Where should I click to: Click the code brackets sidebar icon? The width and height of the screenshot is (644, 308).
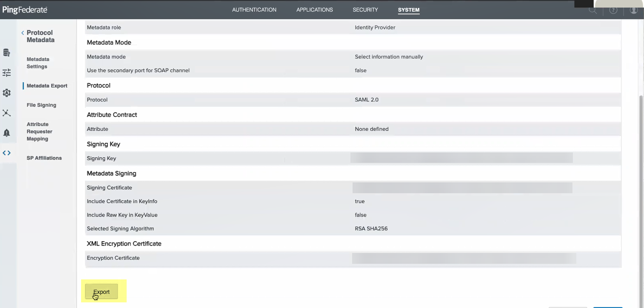coord(7,153)
